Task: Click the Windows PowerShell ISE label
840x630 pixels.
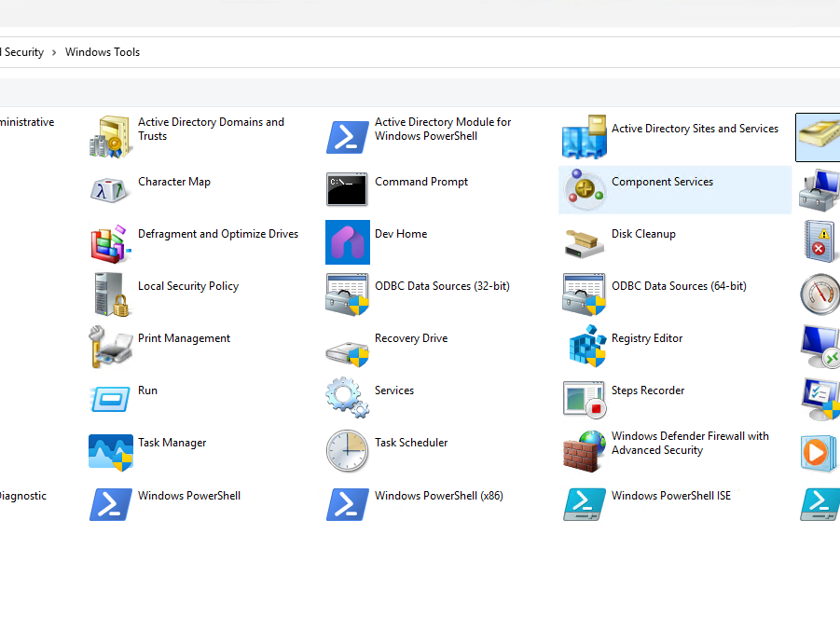Action: tap(670, 496)
